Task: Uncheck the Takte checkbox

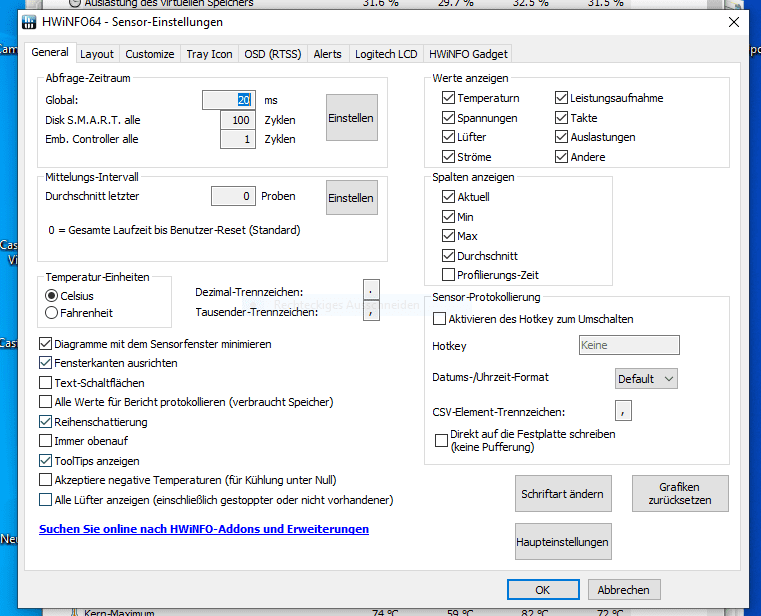Action: 561,118
